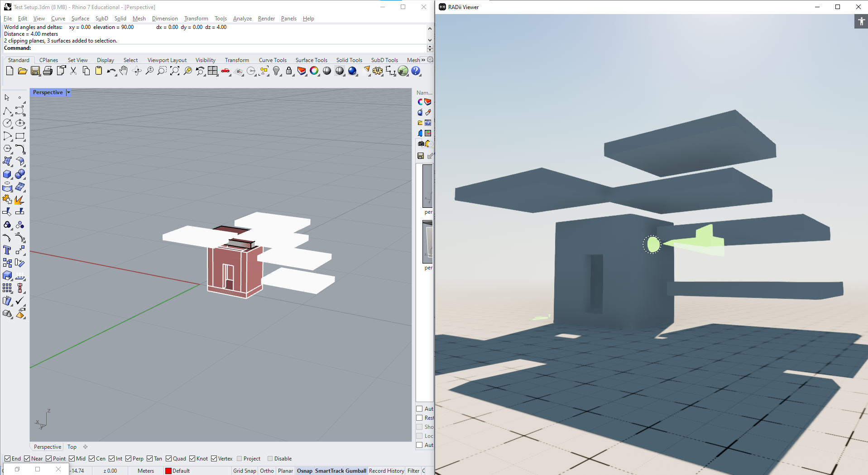Open the color wheel Properties icon

314,71
